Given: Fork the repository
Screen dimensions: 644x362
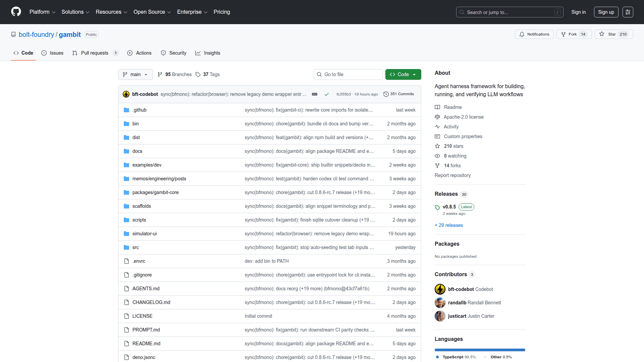Looking at the screenshot, I should pos(569,34).
